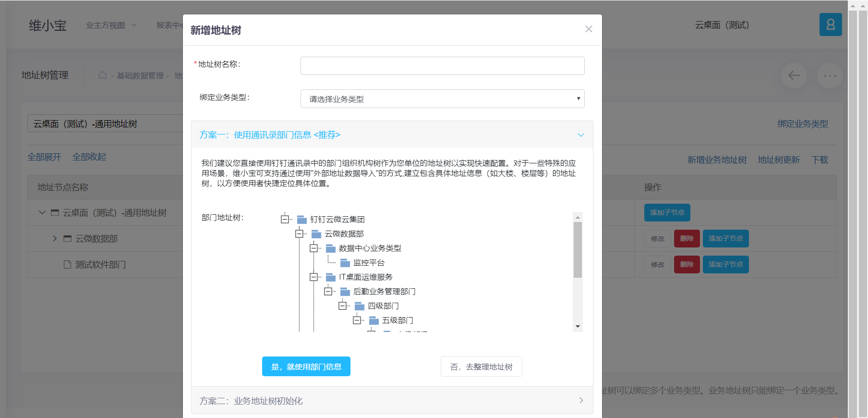The width and height of the screenshot is (868, 418).
Task: Click the 地址树名称 input field
Action: [x=442, y=66]
